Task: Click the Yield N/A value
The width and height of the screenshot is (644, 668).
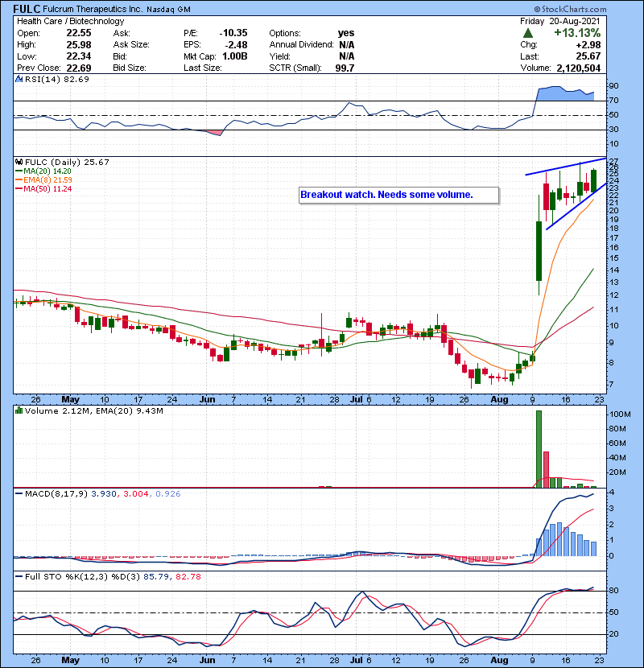Action: 347,56
